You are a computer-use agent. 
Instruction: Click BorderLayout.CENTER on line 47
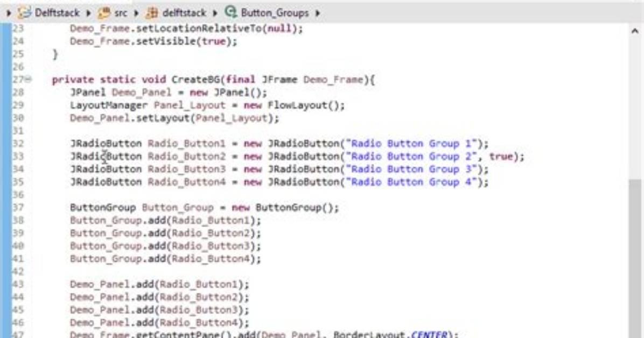coord(390,334)
